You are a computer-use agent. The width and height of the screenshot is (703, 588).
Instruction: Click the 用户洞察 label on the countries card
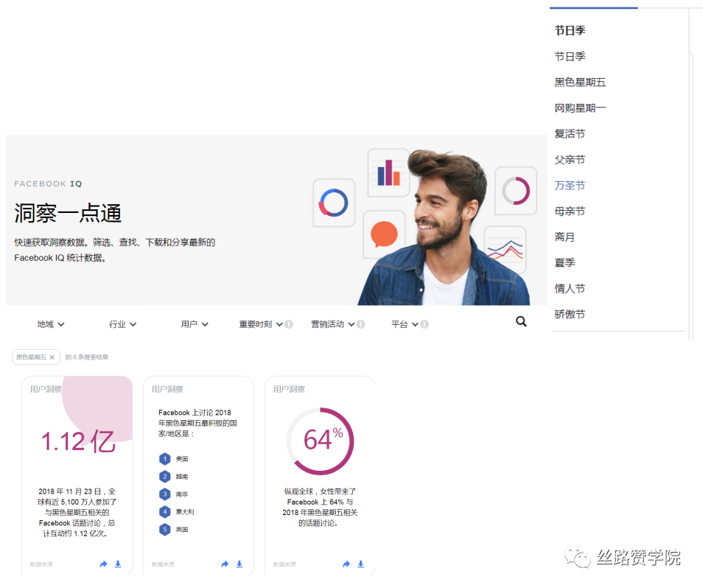167,389
